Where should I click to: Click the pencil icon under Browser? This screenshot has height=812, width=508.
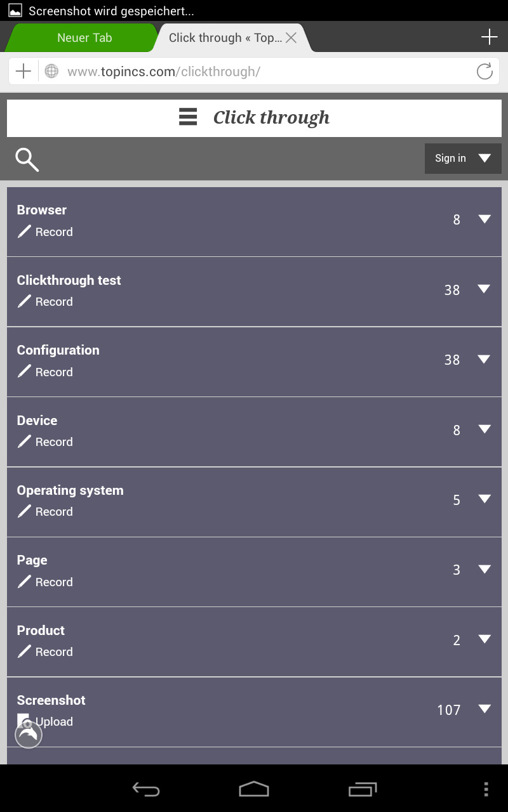[x=24, y=232]
